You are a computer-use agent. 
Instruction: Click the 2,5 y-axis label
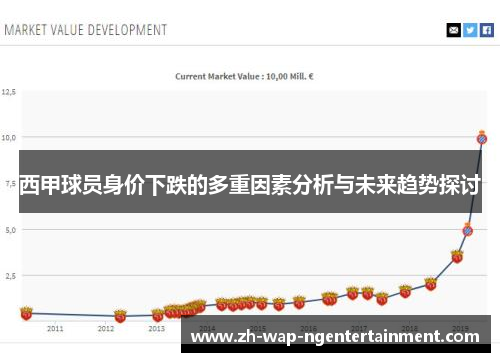(x=10, y=276)
